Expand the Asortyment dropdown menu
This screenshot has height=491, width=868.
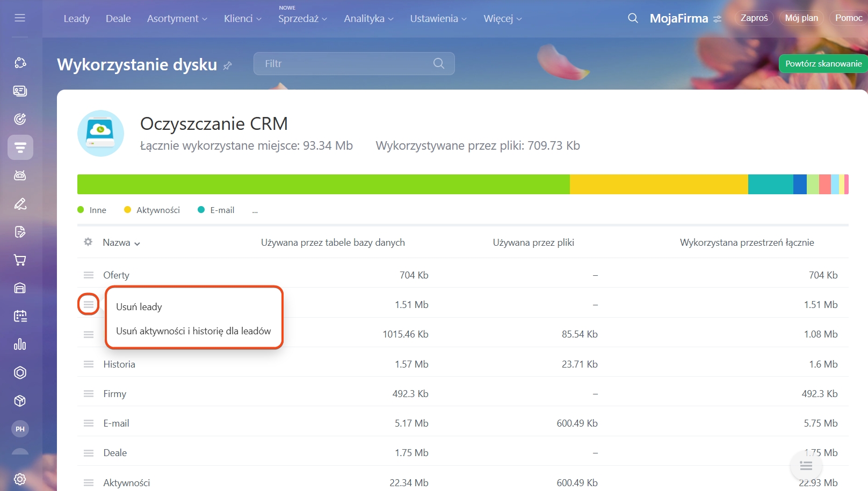(x=177, y=19)
